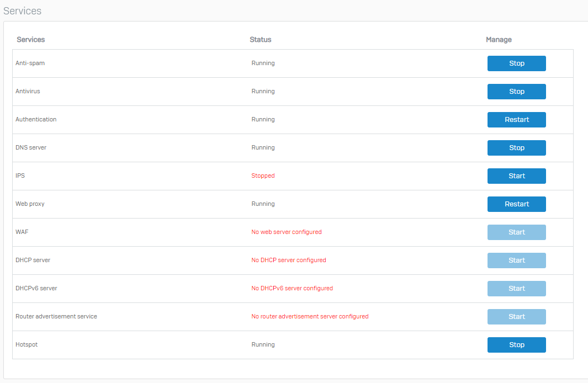Click Start for Router advertisement service
This screenshot has width=588, height=383.
click(516, 316)
